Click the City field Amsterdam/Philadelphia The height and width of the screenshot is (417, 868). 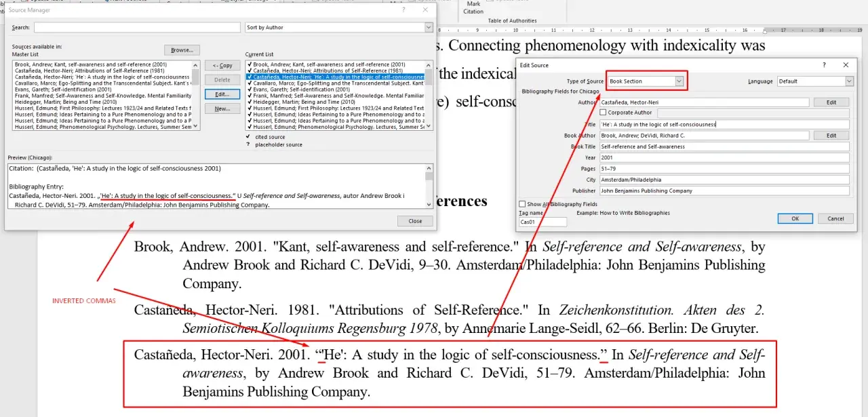click(724, 180)
